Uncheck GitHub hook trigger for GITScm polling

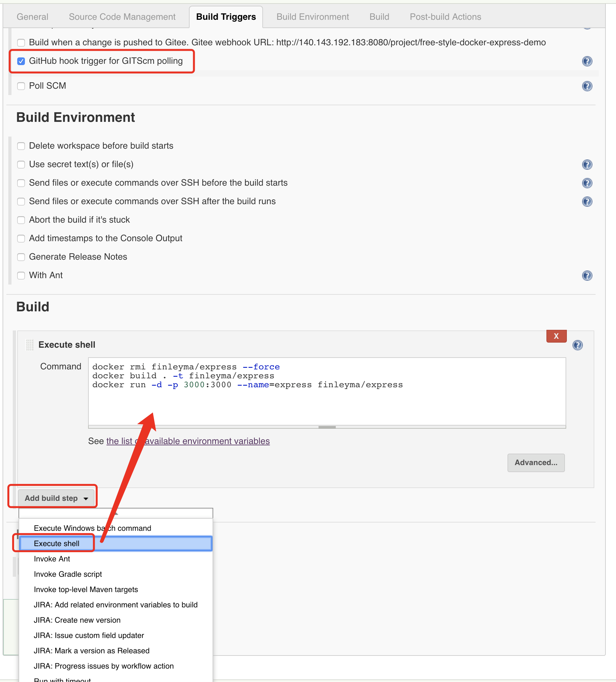(21, 61)
